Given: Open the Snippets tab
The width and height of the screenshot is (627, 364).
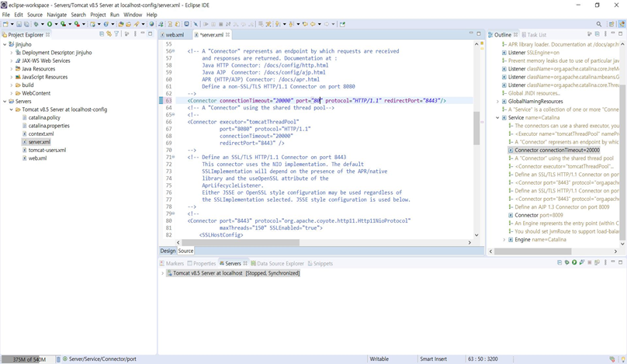Looking at the screenshot, I should pos(320,263).
